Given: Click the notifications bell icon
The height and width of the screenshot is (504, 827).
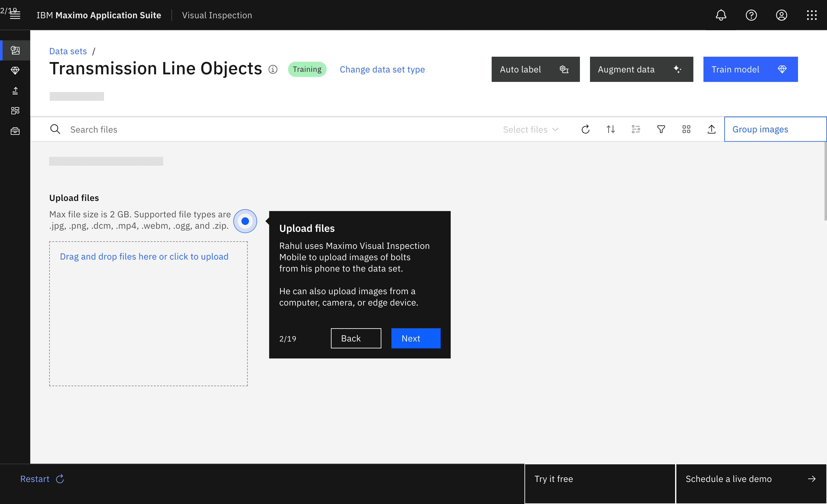Looking at the screenshot, I should click(x=721, y=15).
